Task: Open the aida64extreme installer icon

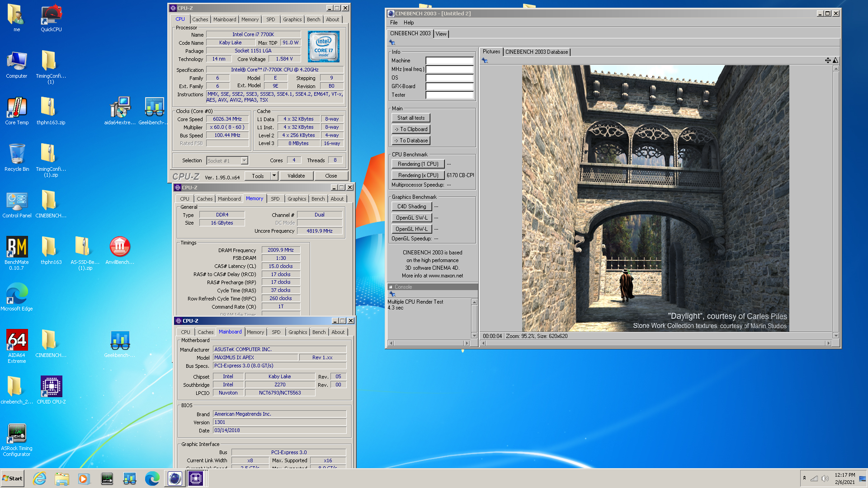Action: pos(120,111)
